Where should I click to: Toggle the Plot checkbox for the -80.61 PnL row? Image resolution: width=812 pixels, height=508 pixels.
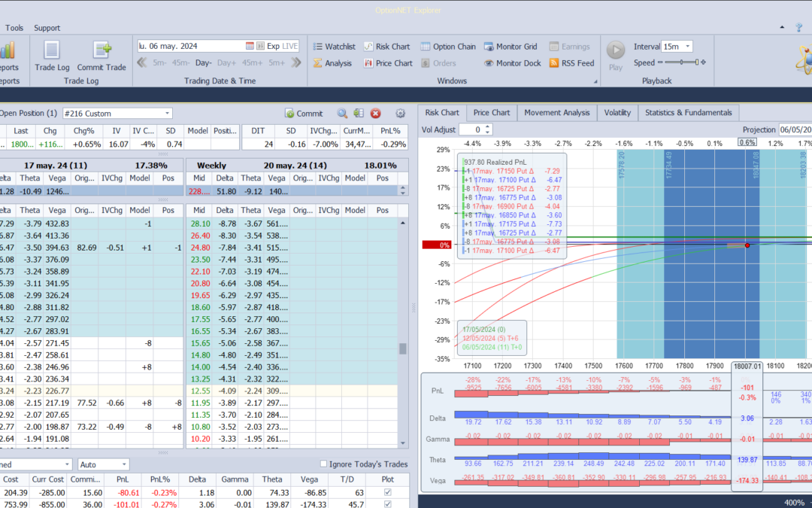pos(387,492)
